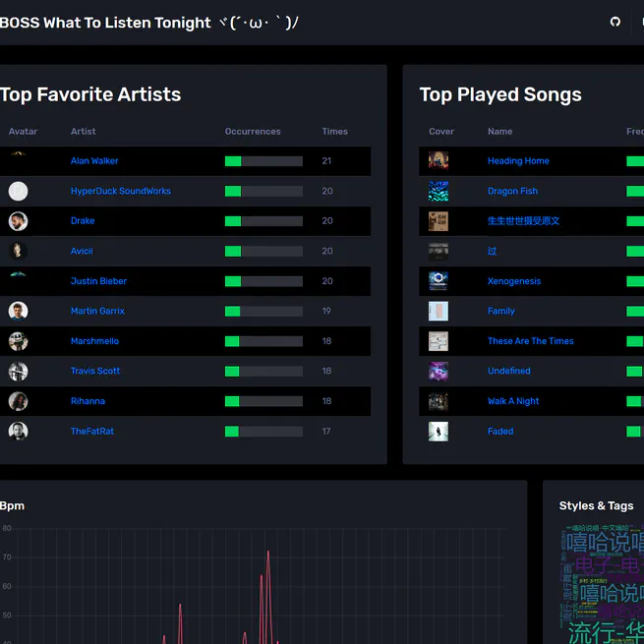Open the GitHub icon in header
The width and height of the screenshot is (644, 644).
point(615,22)
